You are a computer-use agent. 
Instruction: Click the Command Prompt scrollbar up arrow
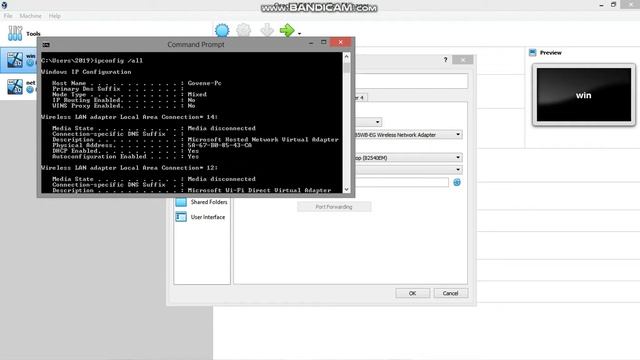pyautogui.click(x=347, y=57)
